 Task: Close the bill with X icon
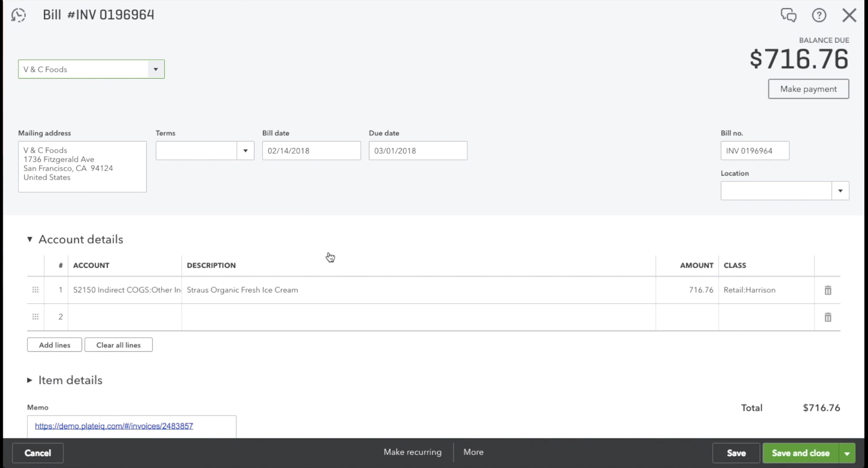coord(849,15)
